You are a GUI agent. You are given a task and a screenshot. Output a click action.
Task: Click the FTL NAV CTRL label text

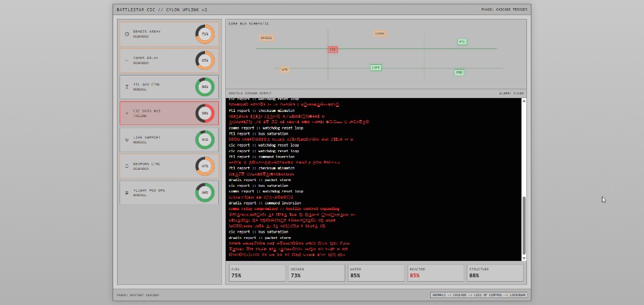click(147, 84)
